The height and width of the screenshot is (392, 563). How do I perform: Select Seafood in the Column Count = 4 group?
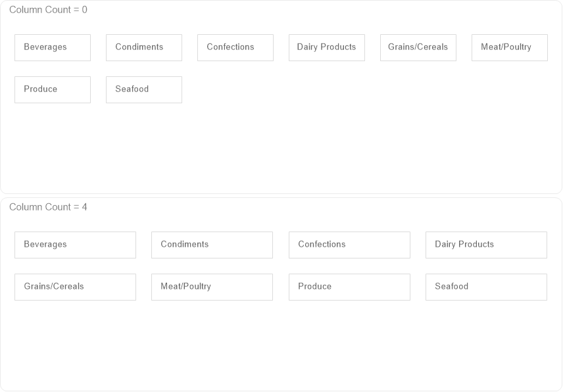pos(486,287)
